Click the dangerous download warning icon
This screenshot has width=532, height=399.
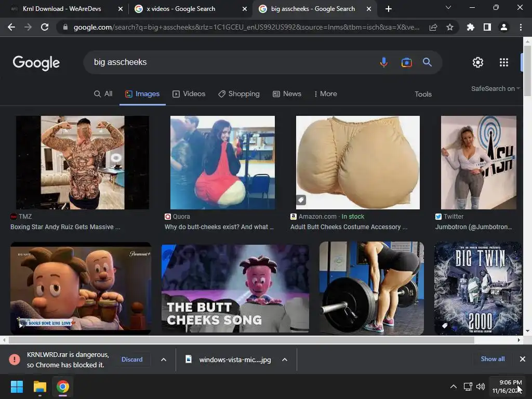pos(14,360)
